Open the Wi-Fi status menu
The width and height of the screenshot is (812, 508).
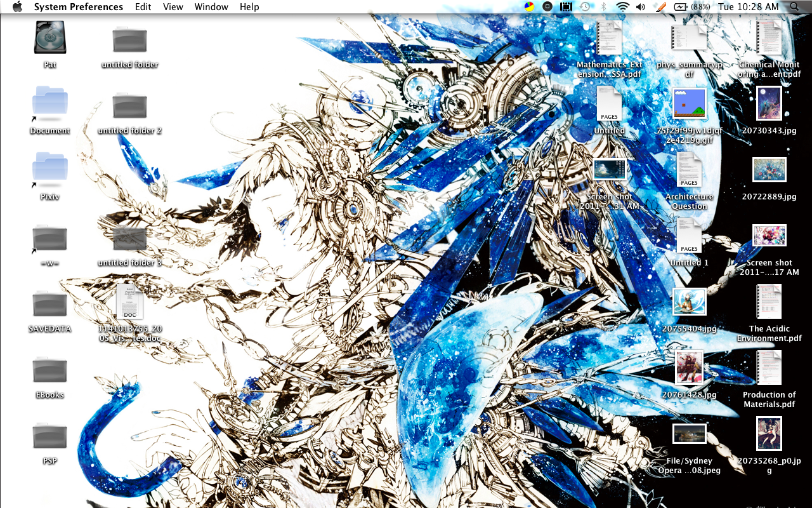coord(622,7)
